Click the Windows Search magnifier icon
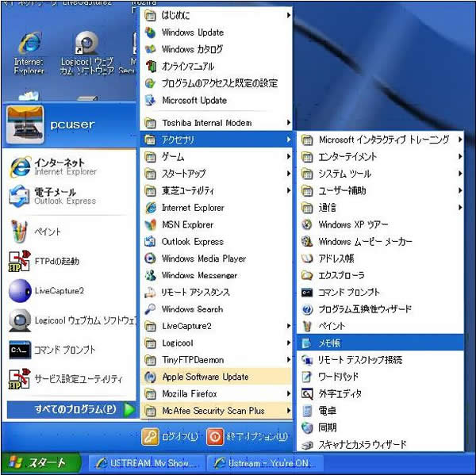The image size is (476, 475). 151,309
